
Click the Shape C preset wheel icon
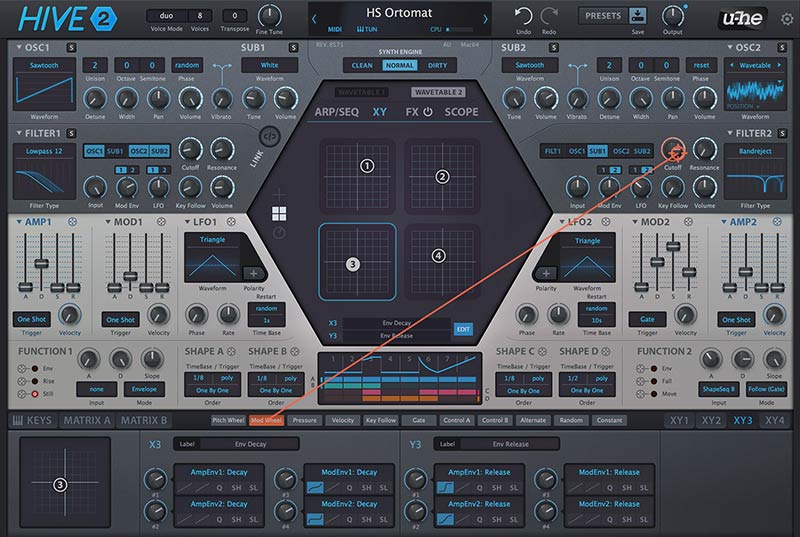pyautogui.click(x=542, y=351)
